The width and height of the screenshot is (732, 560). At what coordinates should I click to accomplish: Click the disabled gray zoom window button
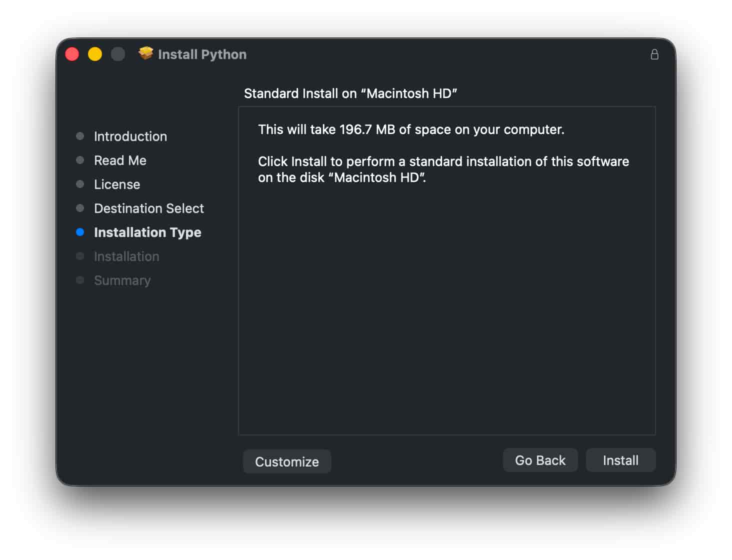click(x=118, y=54)
